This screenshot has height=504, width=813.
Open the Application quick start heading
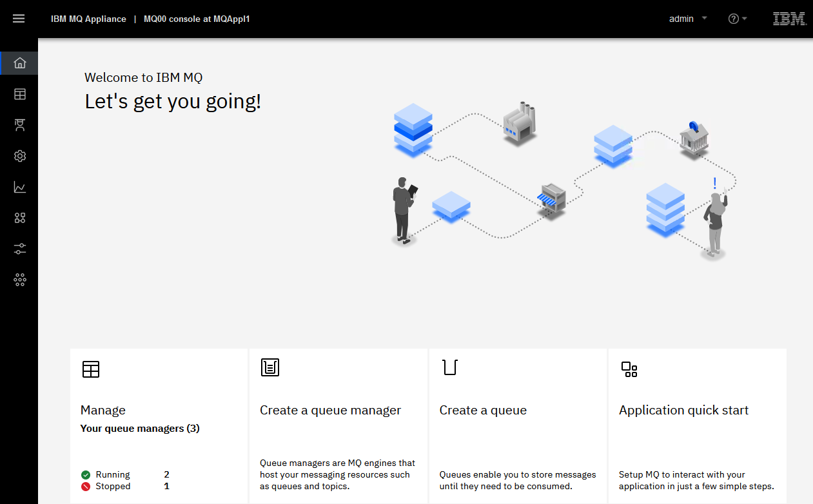683,410
